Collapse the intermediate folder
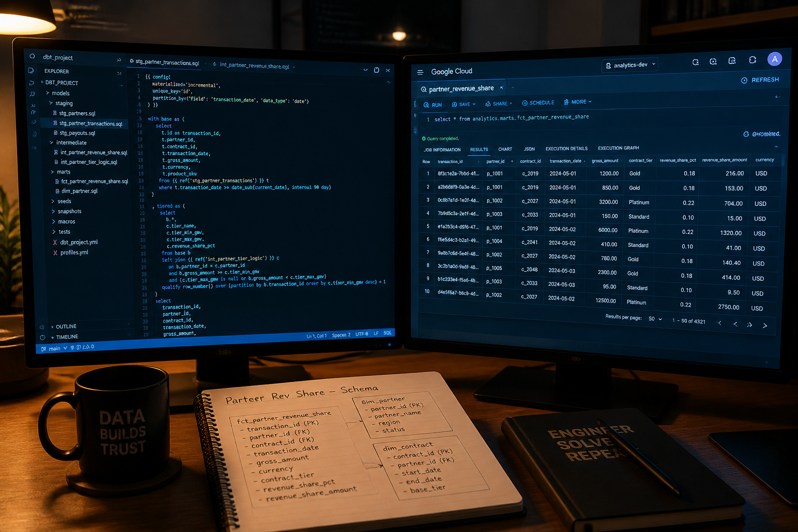The width and height of the screenshot is (798, 532). click(68, 142)
